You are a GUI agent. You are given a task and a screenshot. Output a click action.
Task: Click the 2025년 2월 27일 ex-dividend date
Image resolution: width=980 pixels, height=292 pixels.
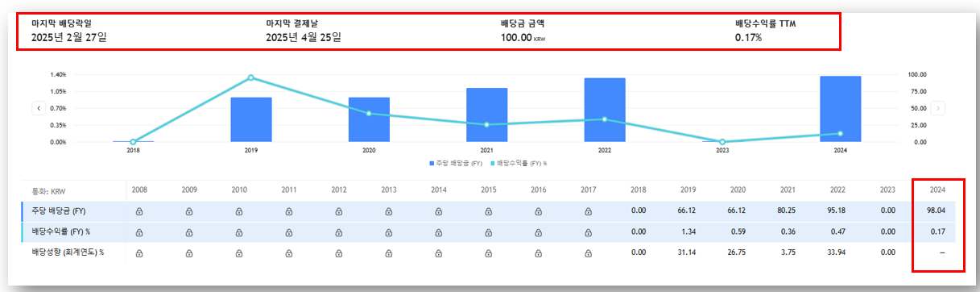coord(68,37)
